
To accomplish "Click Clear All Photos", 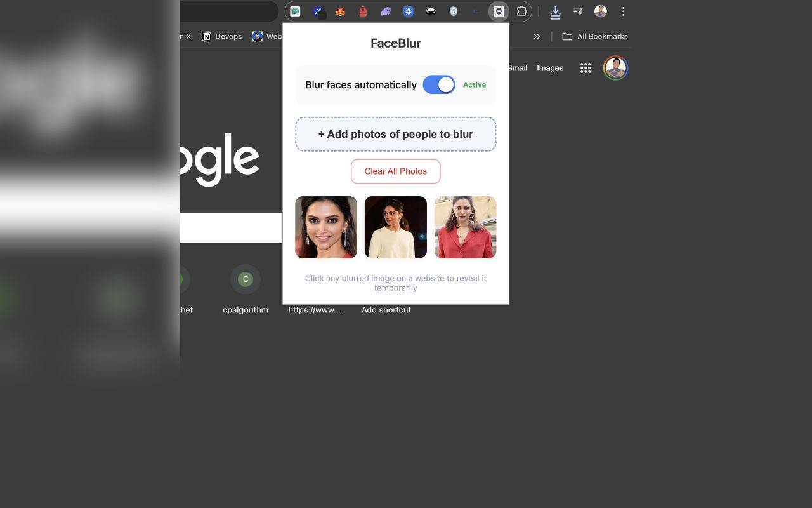I will (x=395, y=171).
